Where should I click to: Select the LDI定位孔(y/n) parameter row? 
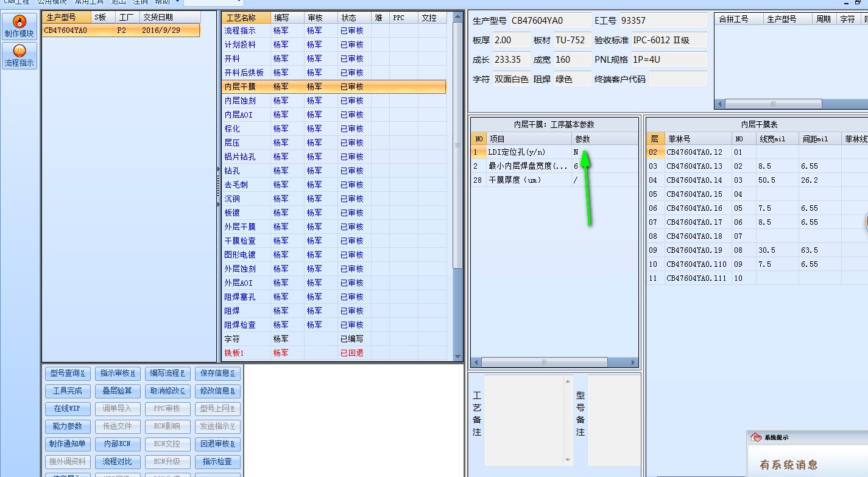tap(555, 152)
